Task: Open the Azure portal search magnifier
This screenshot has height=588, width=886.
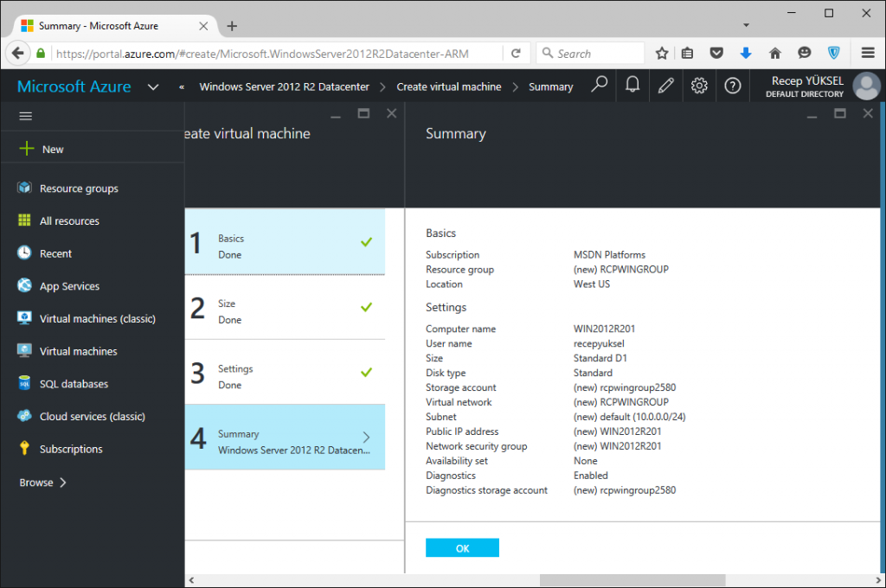Action: coord(599,85)
